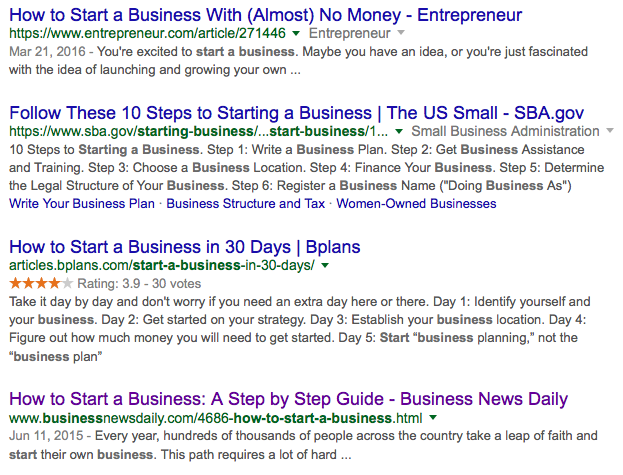
Task: Open the Entrepreneur 'No Money' article title
Action: click(x=264, y=14)
